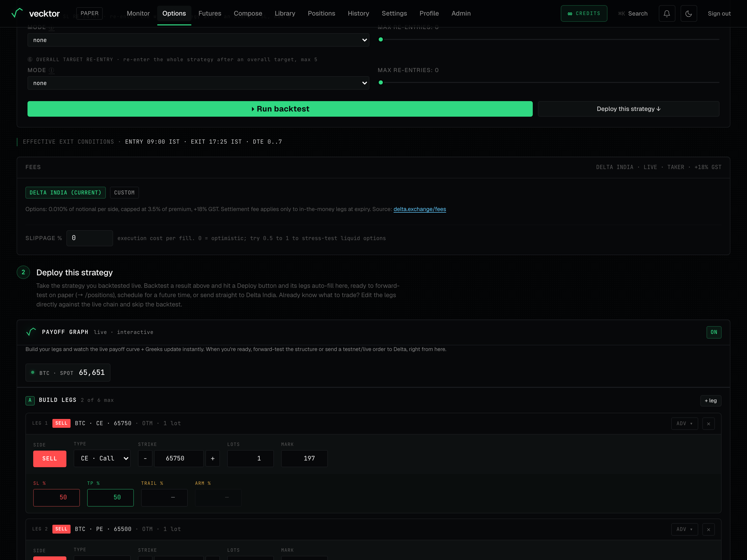Select the Custom fee preset
The image size is (747, 560).
(x=124, y=192)
